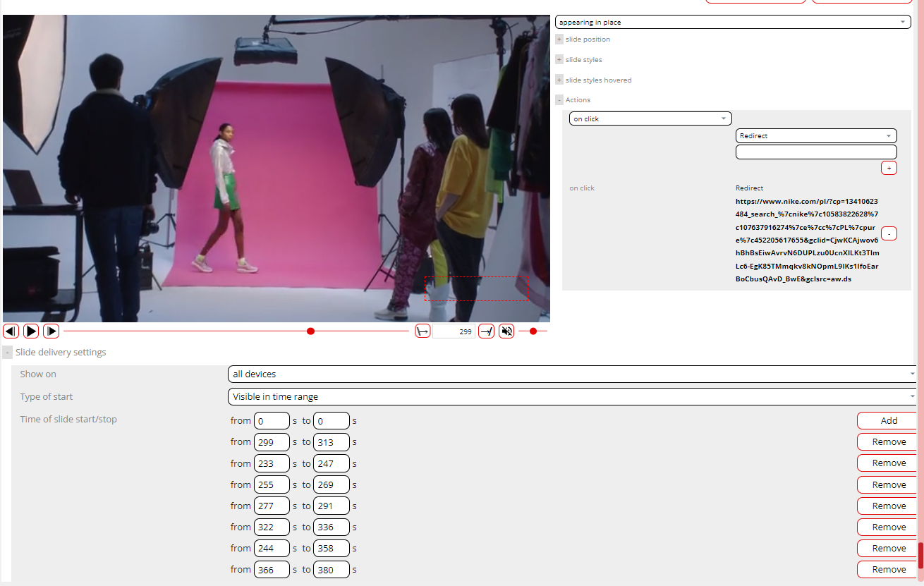Collapse Slide delivery settings section

7,353
